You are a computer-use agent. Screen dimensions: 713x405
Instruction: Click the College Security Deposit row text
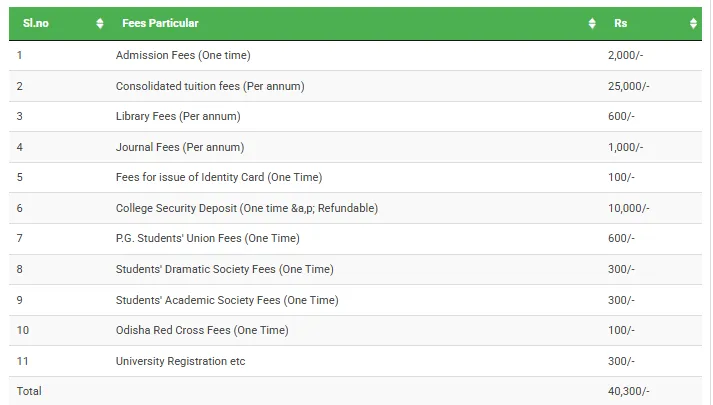tap(247, 208)
